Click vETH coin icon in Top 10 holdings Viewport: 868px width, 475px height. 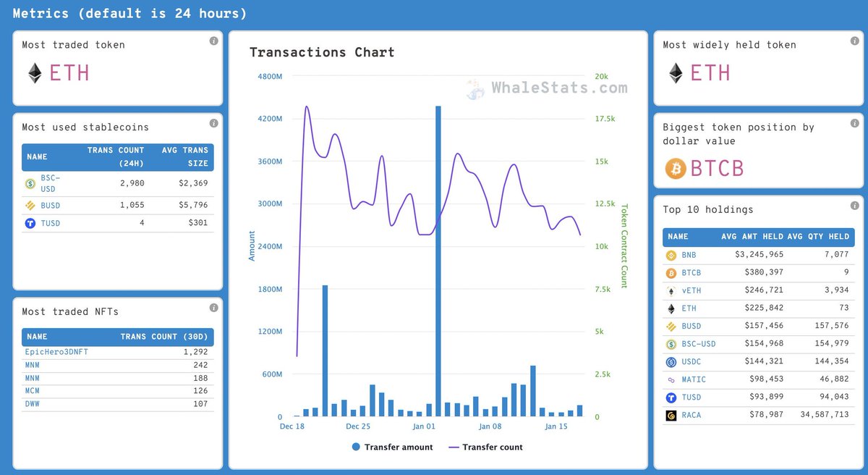(x=671, y=290)
